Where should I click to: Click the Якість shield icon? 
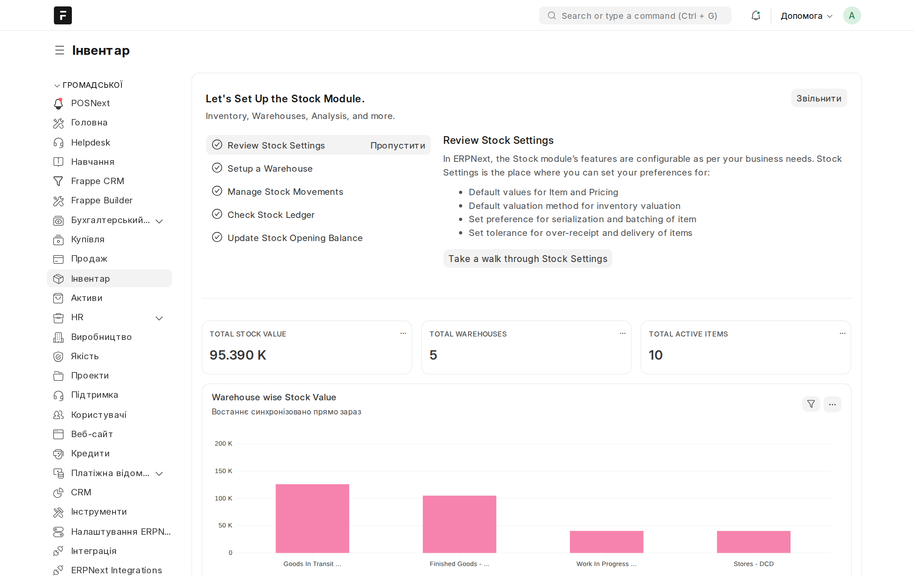point(59,356)
